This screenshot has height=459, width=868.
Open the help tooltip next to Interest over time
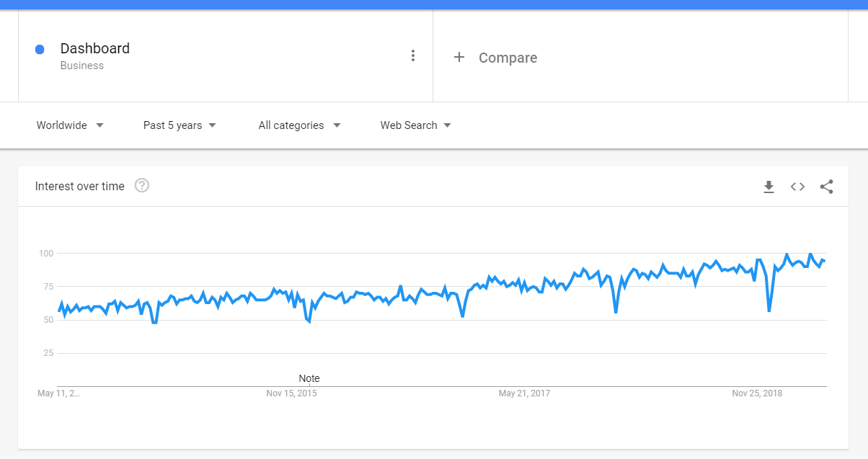pos(142,185)
